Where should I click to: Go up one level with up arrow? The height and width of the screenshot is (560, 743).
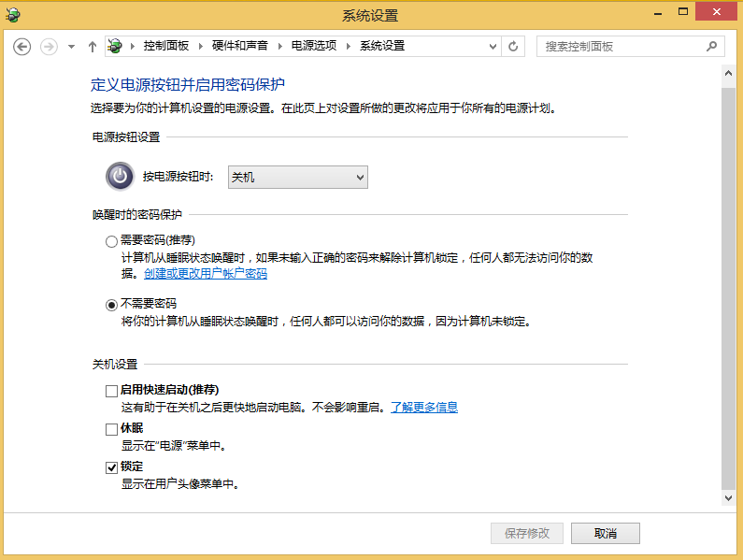click(93, 47)
